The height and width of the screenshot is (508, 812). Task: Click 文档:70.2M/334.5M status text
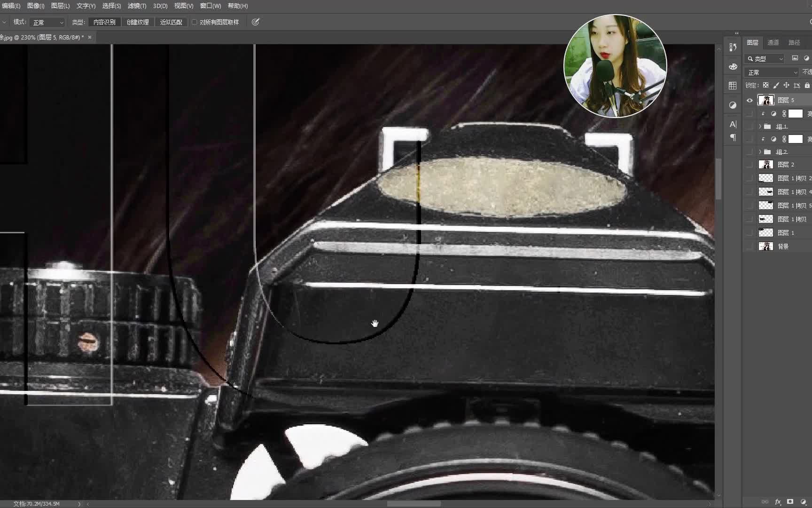coord(37,503)
